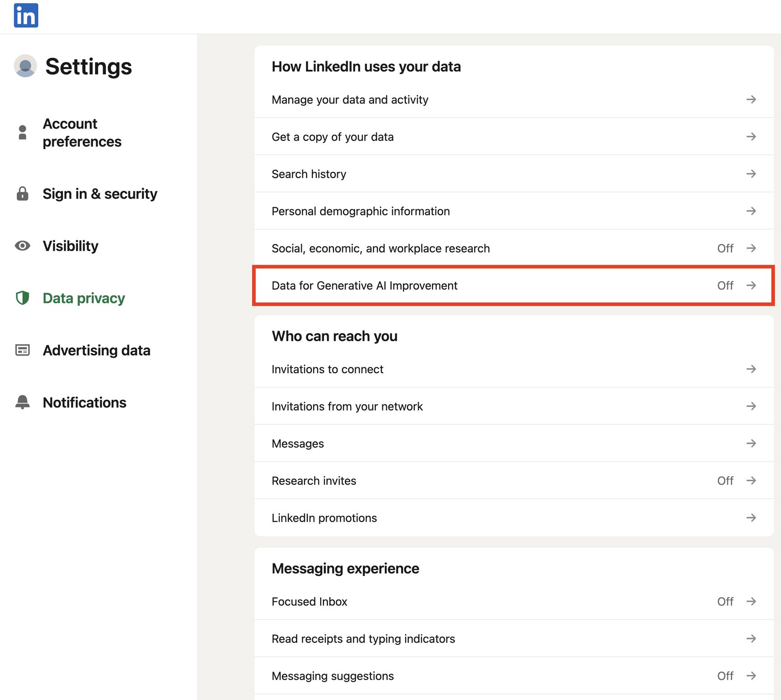Open Personal demographic information
This screenshot has width=781, height=700.
[361, 211]
